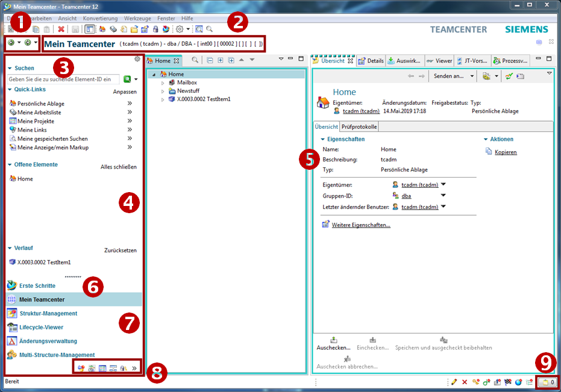This screenshot has width=561, height=392.
Task: Click the Weitere Eigenschaften link
Action: click(360, 225)
